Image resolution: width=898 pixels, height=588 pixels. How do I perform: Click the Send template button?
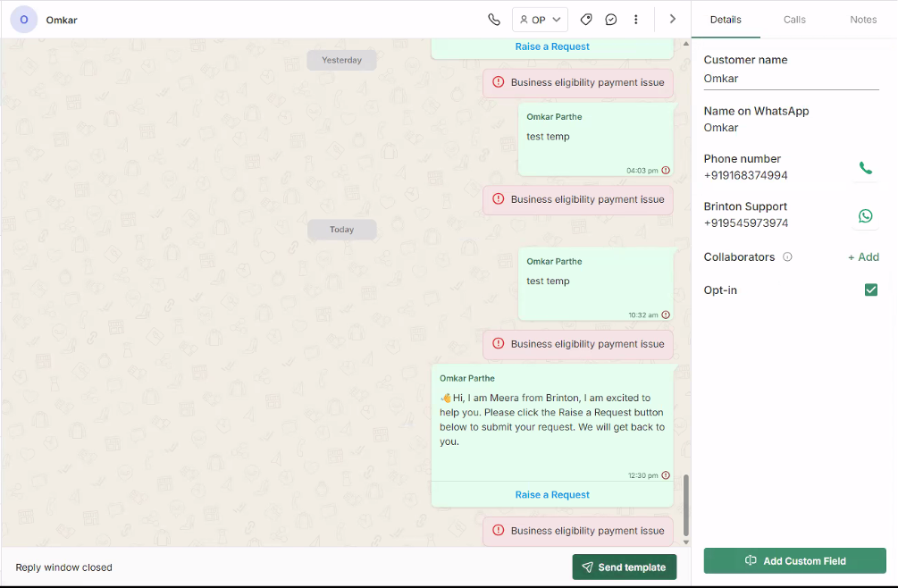(x=625, y=567)
